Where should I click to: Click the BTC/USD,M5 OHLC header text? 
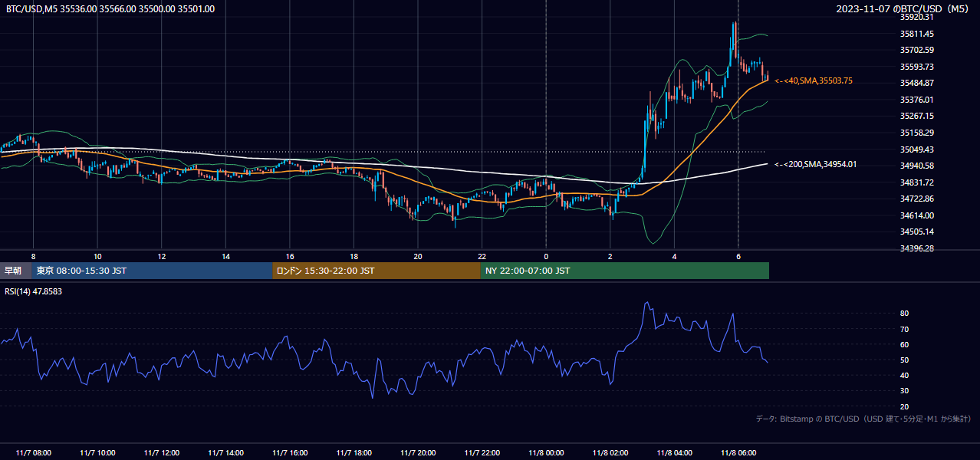pos(110,9)
